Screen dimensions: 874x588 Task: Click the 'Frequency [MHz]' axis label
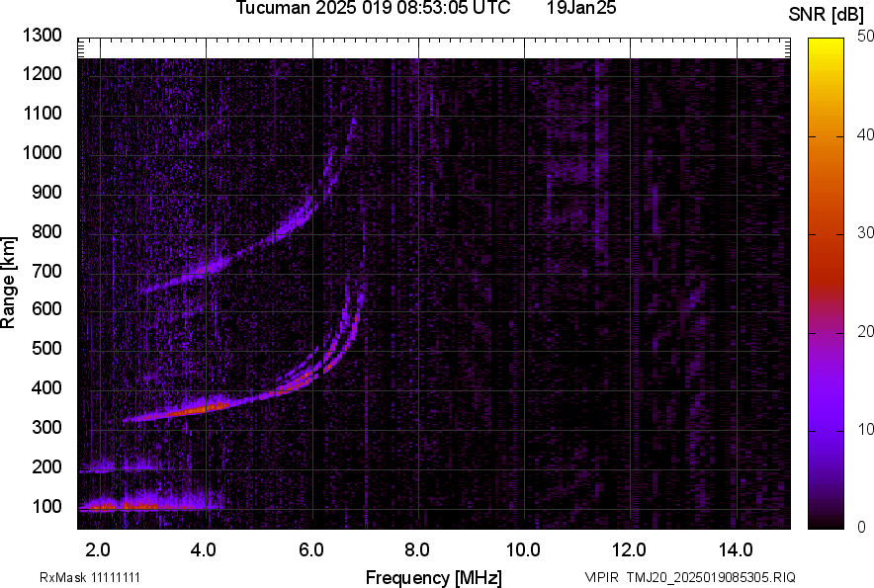(434, 577)
